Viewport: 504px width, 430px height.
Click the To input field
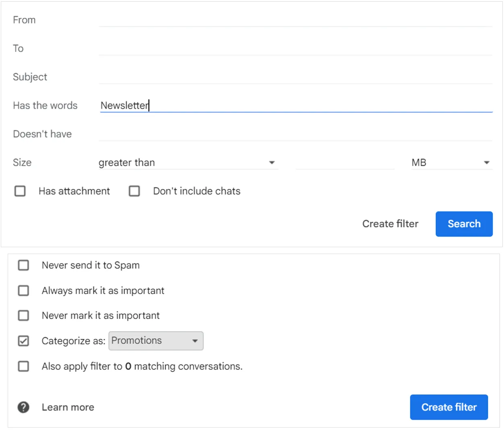point(296,48)
